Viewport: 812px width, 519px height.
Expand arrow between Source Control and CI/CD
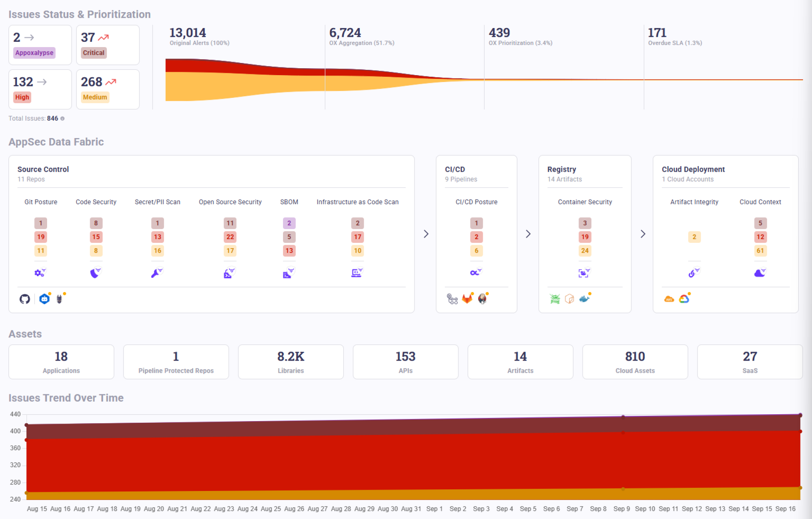coord(426,234)
